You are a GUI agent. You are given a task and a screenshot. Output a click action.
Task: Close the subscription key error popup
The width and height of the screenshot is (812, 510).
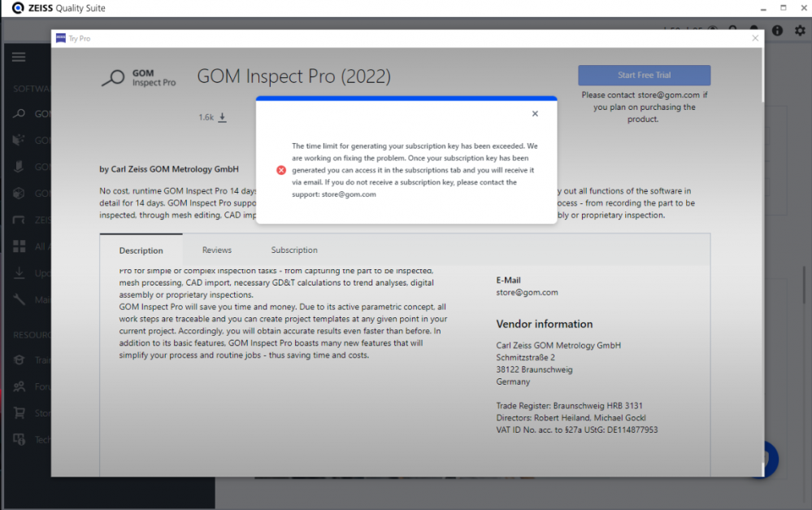coord(535,114)
